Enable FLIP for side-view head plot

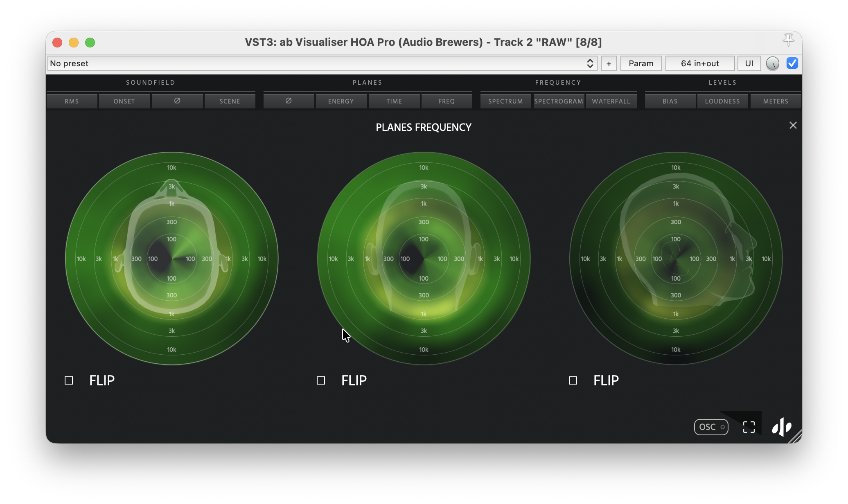coord(573,380)
